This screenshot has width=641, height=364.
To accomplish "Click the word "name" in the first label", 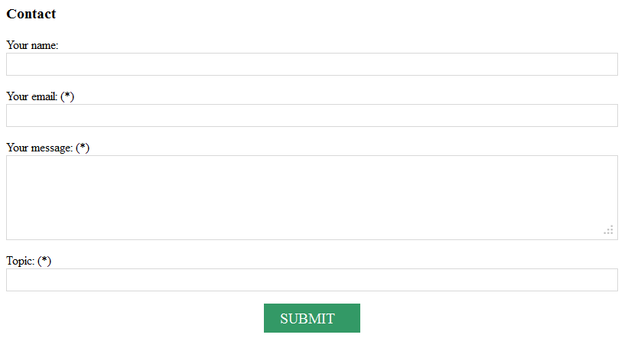I will [x=44, y=45].
